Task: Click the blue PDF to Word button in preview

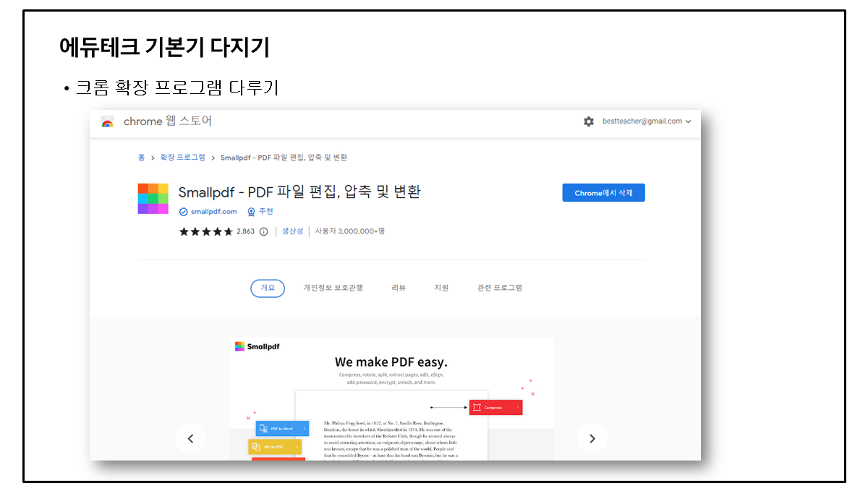Action: pos(282,429)
